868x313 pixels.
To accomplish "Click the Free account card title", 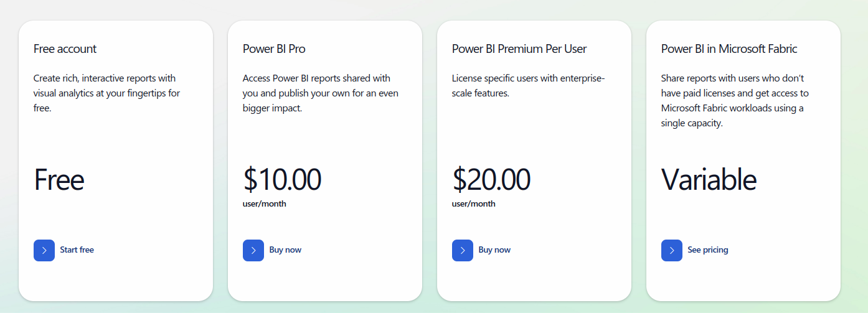I will click(x=65, y=49).
